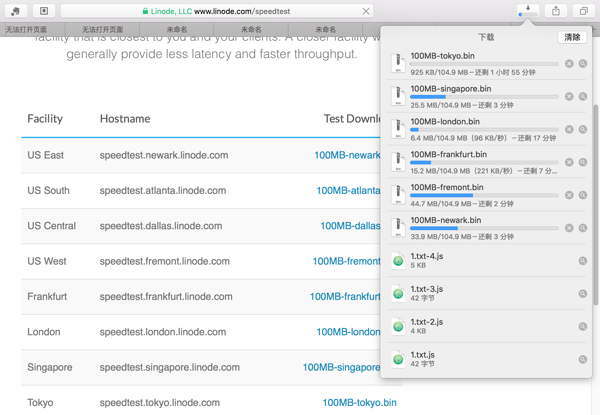Click the US Central facility cell
The image size is (600, 415).
pyautogui.click(x=51, y=226)
